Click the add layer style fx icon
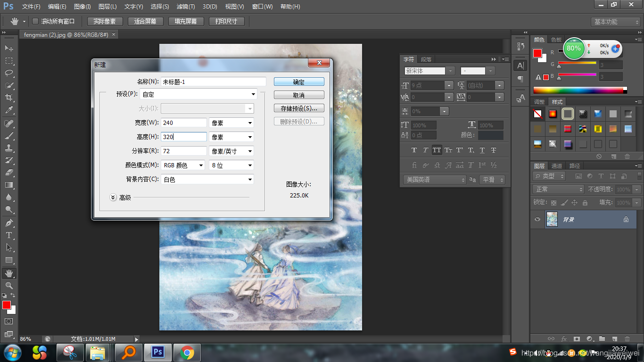 564,338
